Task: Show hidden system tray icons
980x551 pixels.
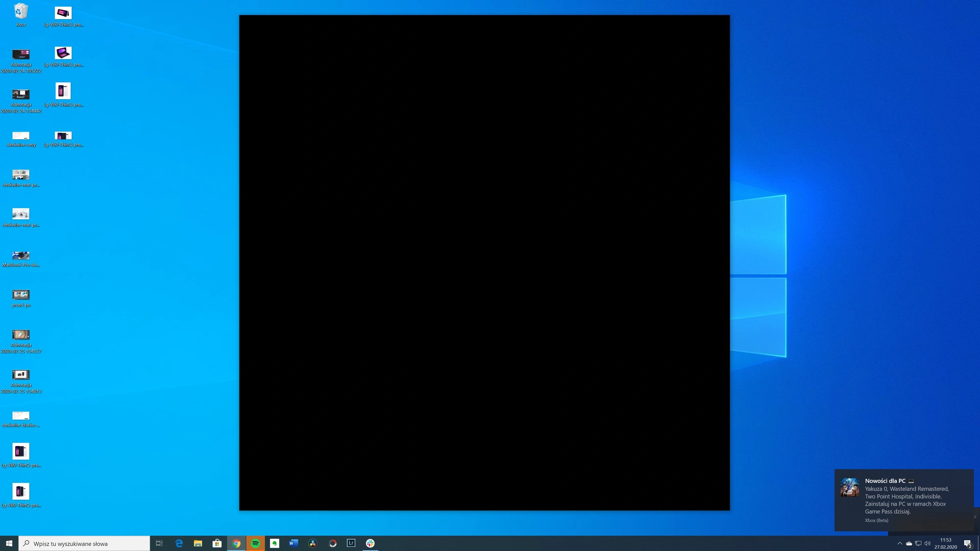Action: pyautogui.click(x=900, y=543)
